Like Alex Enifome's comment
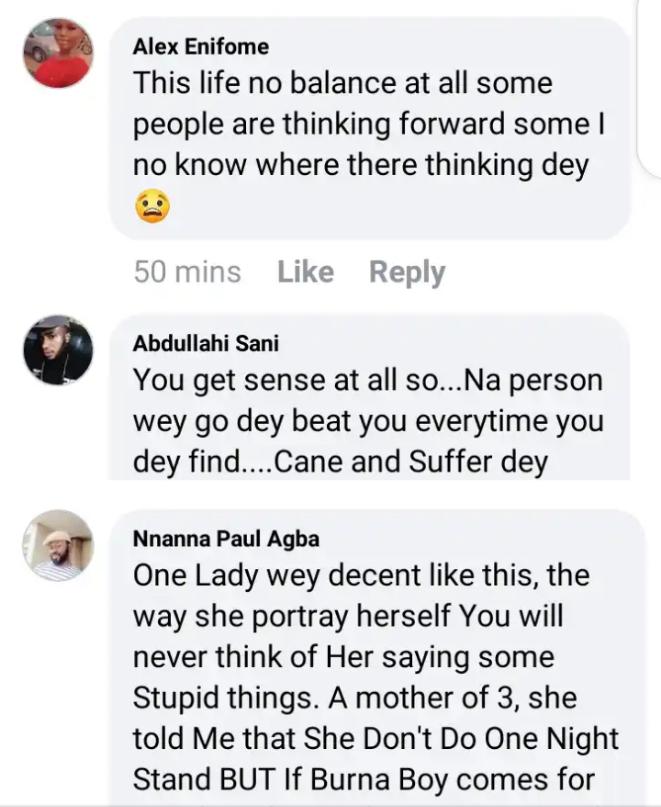 [x=305, y=272]
